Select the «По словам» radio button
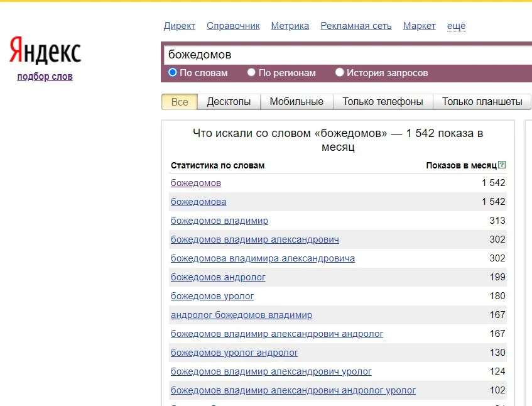The image size is (532, 406). pos(172,72)
